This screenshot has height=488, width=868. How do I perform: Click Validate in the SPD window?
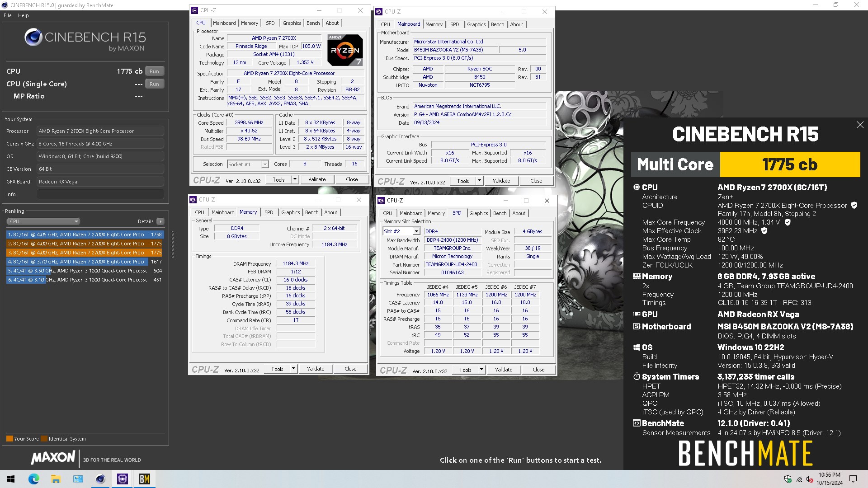pyautogui.click(x=504, y=370)
